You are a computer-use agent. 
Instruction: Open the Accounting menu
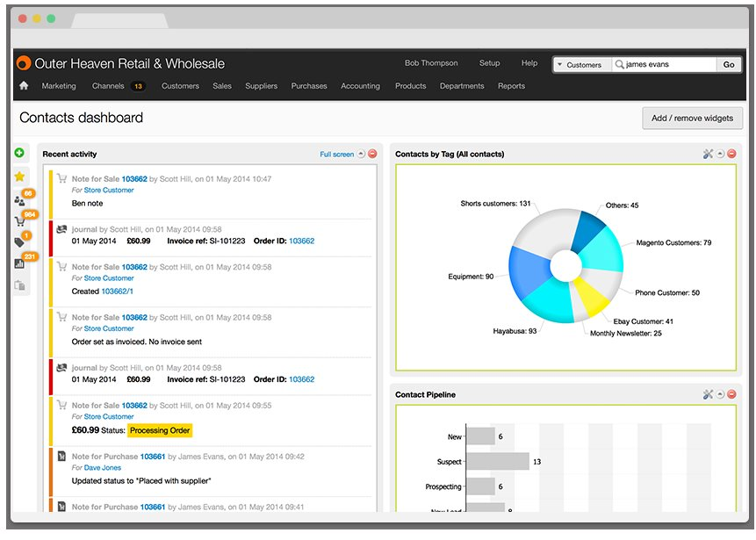[x=360, y=86]
